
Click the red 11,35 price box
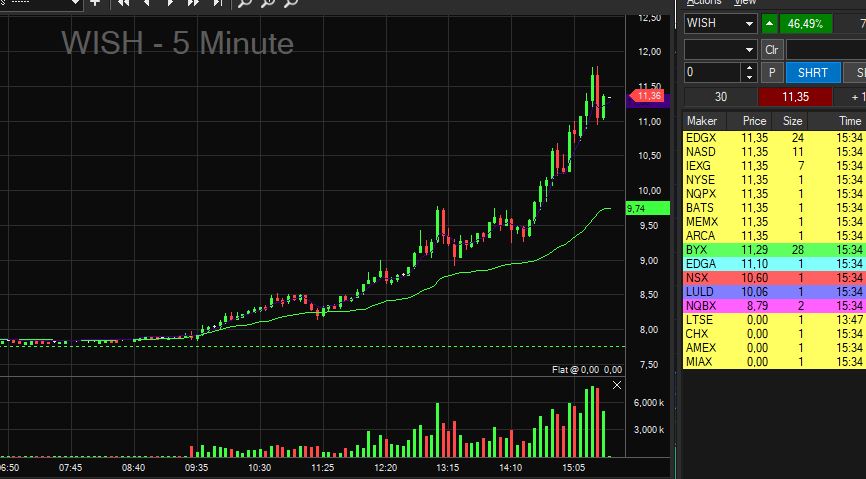click(x=795, y=97)
